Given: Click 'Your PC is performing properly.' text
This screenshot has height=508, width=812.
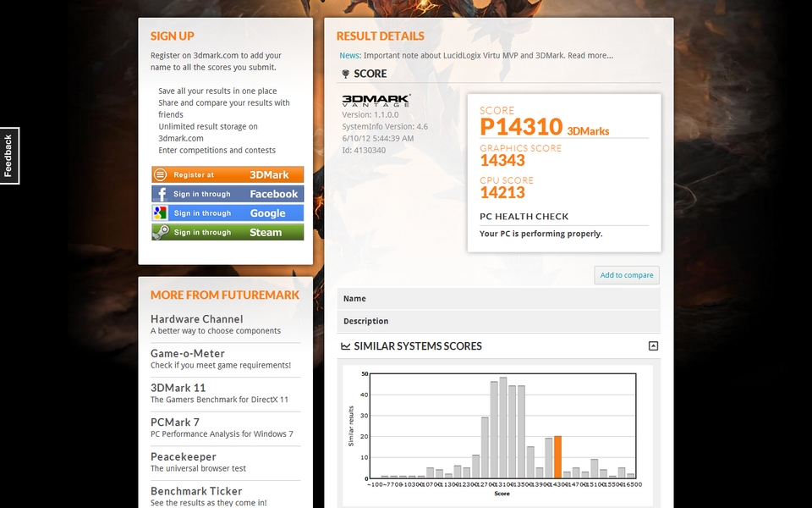Looking at the screenshot, I should tap(541, 234).
